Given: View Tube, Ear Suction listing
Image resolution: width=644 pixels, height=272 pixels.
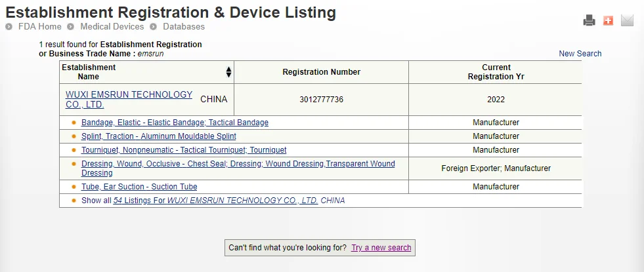Looking at the screenshot, I should pyautogui.click(x=139, y=187).
